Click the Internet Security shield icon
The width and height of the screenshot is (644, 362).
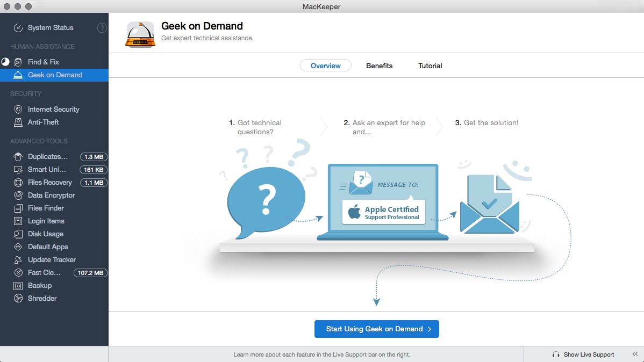pos(18,109)
